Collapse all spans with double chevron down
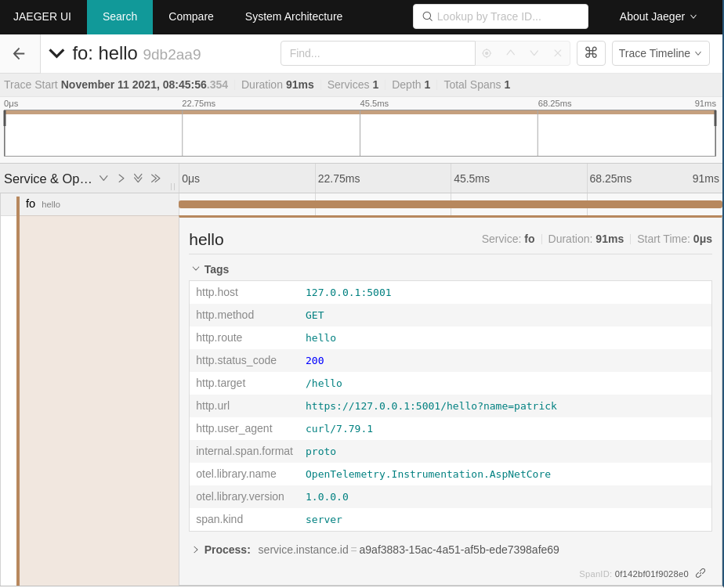Viewport: 724px width, 588px height. tap(138, 179)
